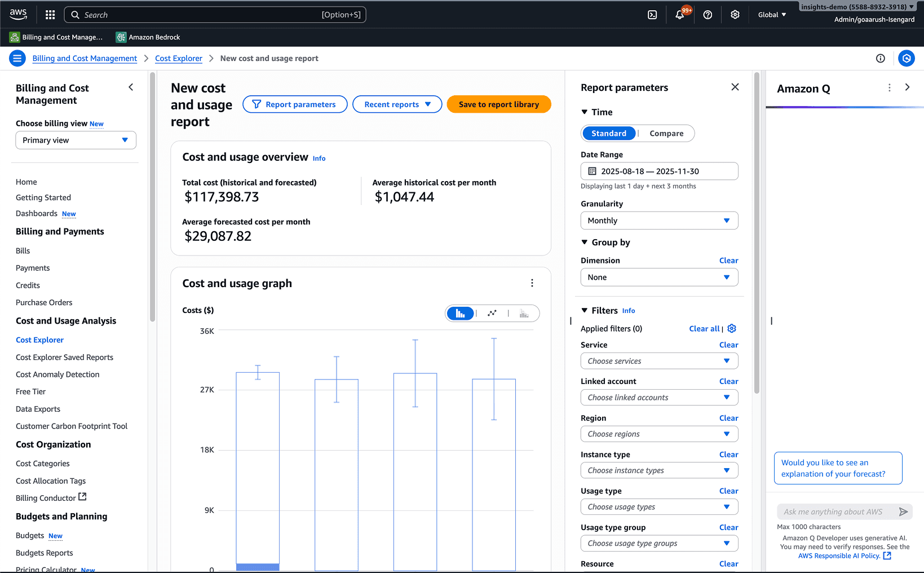Image resolution: width=924 pixels, height=573 pixels.
Task: Open Cost Anomaly Detection in sidebar
Action: [x=58, y=374]
